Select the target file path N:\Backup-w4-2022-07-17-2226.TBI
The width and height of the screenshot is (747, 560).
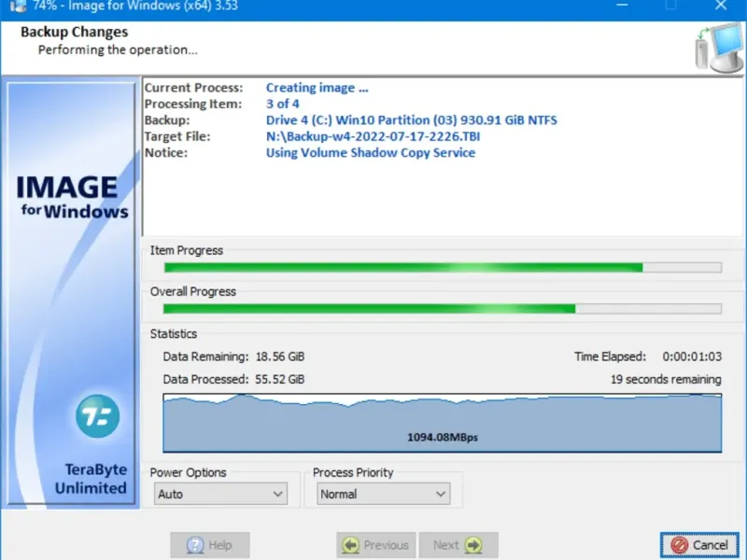coord(373,136)
